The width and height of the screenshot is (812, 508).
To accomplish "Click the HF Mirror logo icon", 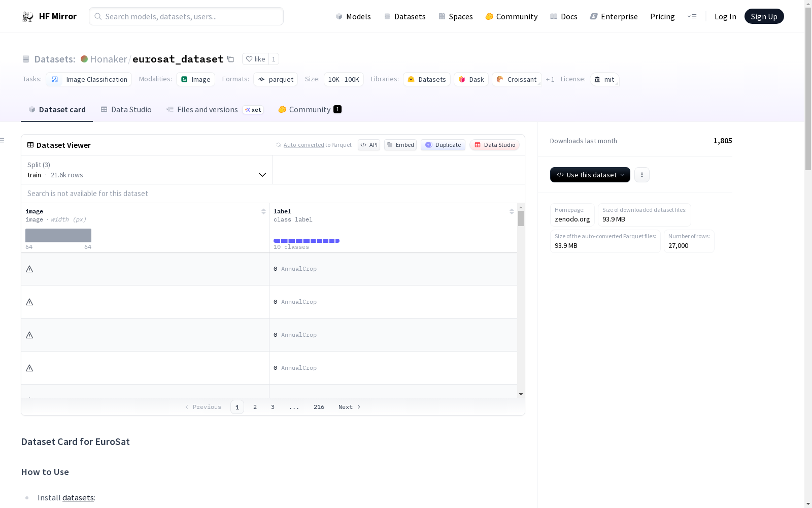I will [28, 17].
